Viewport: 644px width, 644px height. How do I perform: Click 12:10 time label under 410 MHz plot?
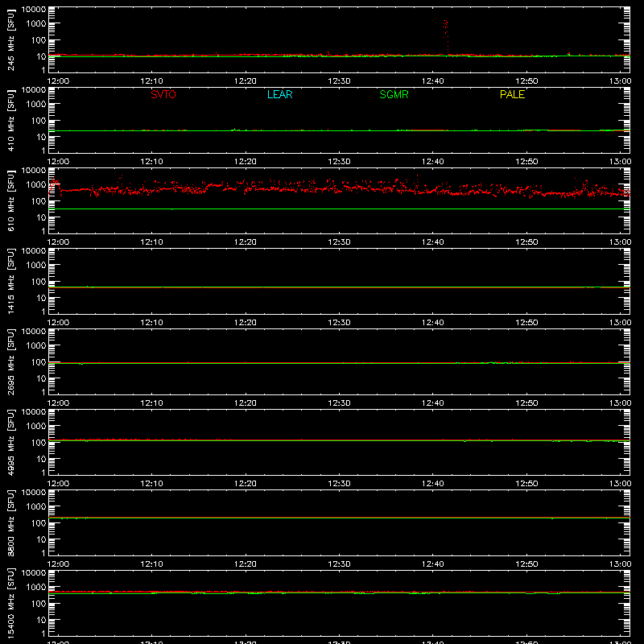click(151, 162)
